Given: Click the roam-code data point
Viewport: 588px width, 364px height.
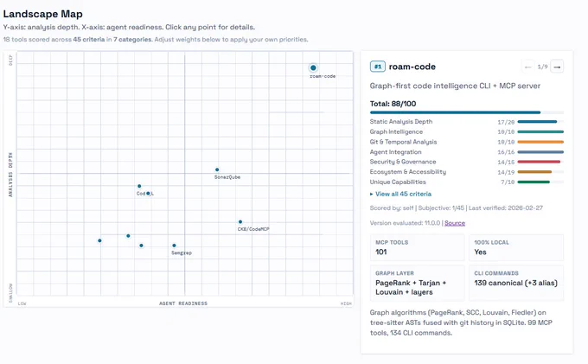Looking at the screenshot, I should click(x=313, y=67).
